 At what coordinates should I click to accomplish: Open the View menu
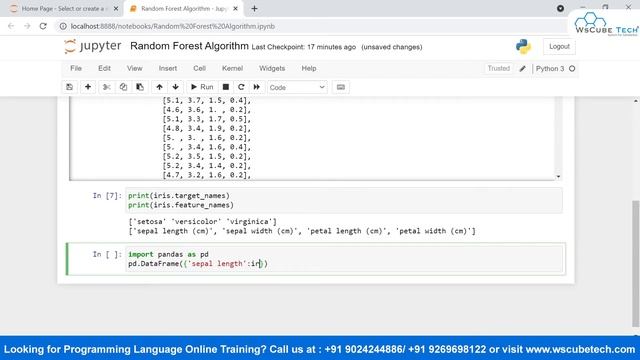134,68
